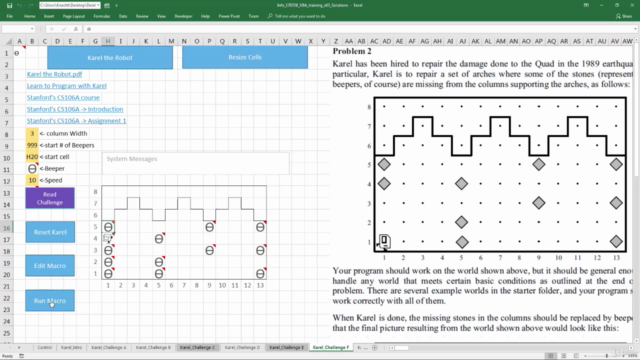
Task: Open the Learn to Program with Karel link
Action: tap(67, 86)
